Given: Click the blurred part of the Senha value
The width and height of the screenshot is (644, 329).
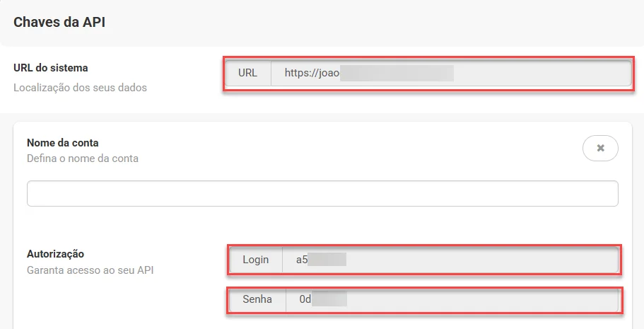Looking at the screenshot, I should coord(329,299).
